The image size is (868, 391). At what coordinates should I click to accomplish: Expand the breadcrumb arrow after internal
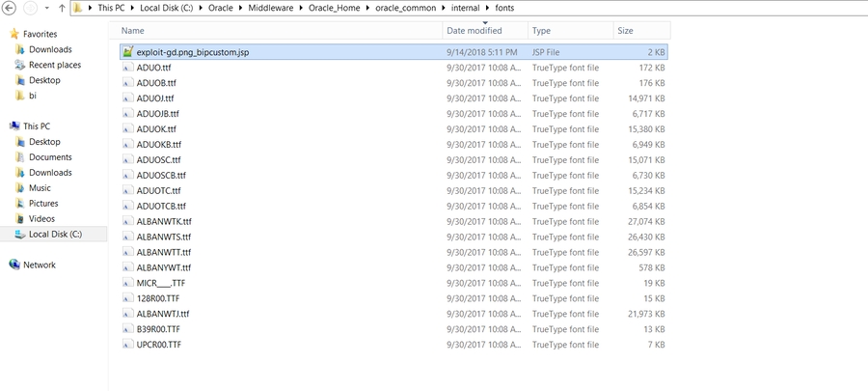click(488, 8)
